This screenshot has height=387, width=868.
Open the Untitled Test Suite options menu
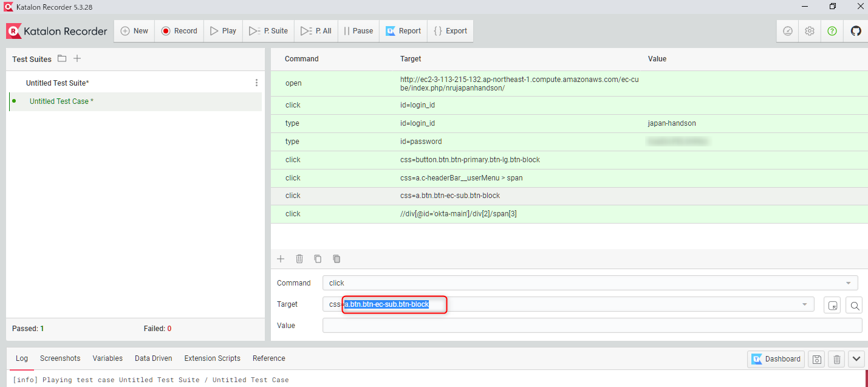[x=256, y=83]
